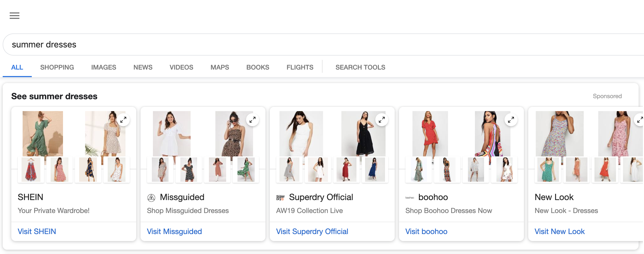Click the Superdry brand logo icon
The image size is (644, 254).
pyautogui.click(x=281, y=198)
